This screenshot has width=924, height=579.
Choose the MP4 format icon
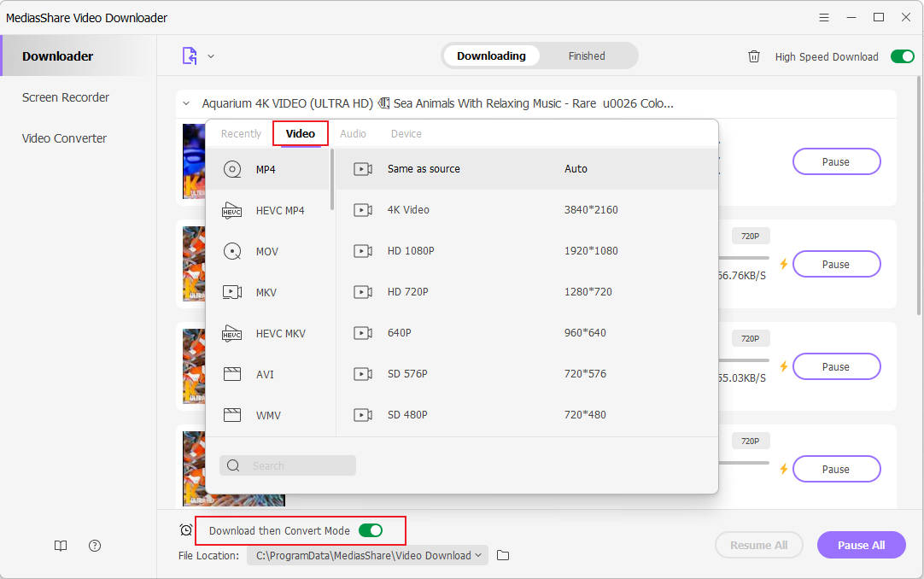[232, 169]
